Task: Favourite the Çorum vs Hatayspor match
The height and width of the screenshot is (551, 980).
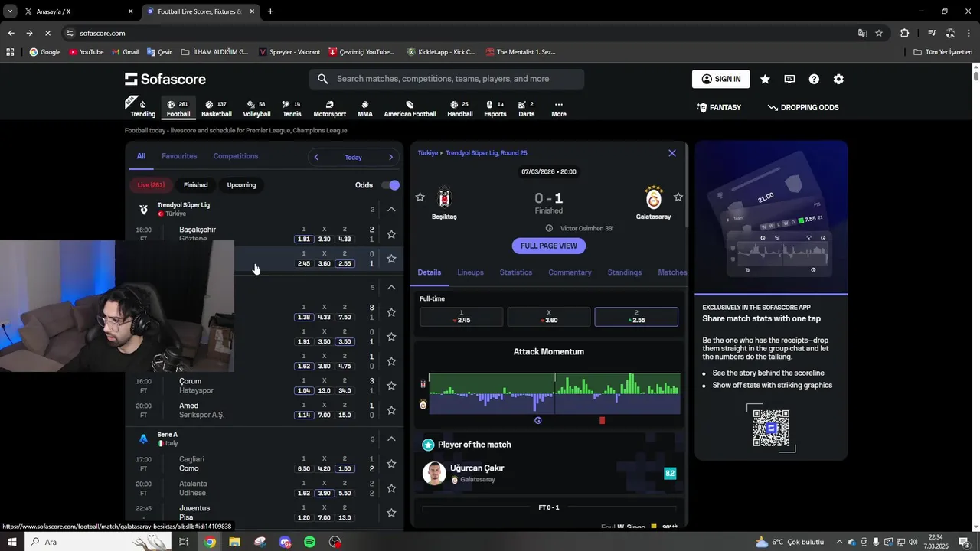Action: [x=391, y=386]
